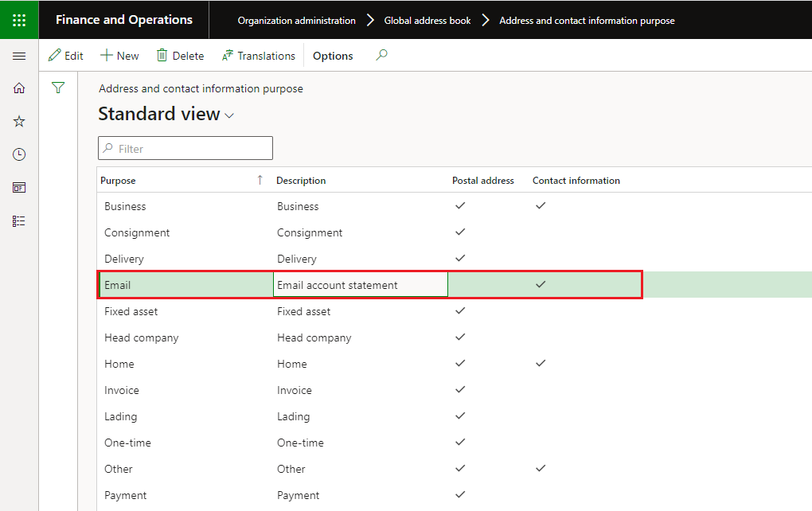The height and width of the screenshot is (511, 812).
Task: Go to the Home icon in sidebar
Action: pyautogui.click(x=19, y=88)
